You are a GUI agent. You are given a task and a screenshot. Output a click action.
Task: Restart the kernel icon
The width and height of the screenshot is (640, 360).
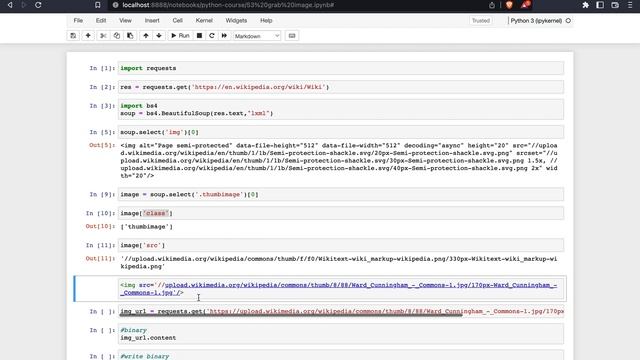211,36
